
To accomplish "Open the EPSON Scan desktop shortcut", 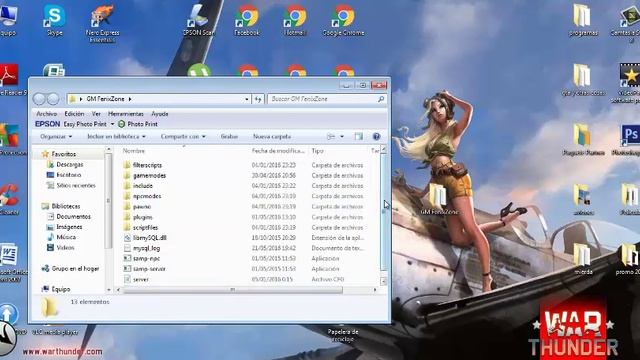I will pos(198,20).
